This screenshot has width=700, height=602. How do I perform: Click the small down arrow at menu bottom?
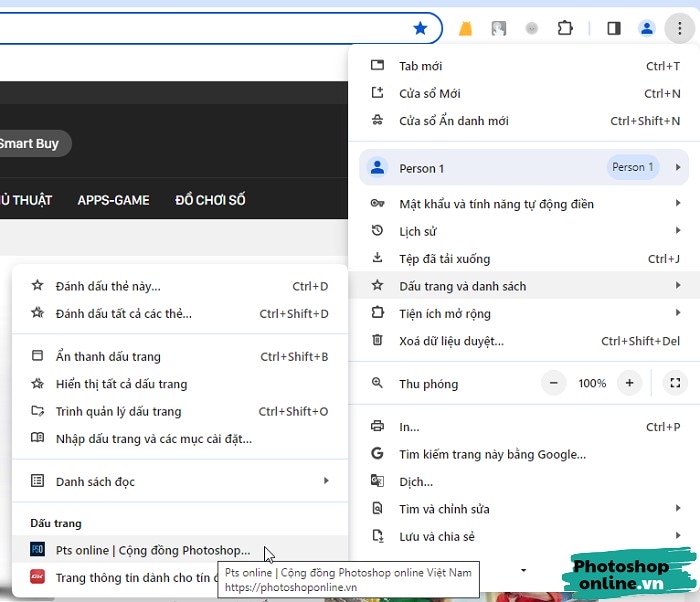tap(523, 570)
